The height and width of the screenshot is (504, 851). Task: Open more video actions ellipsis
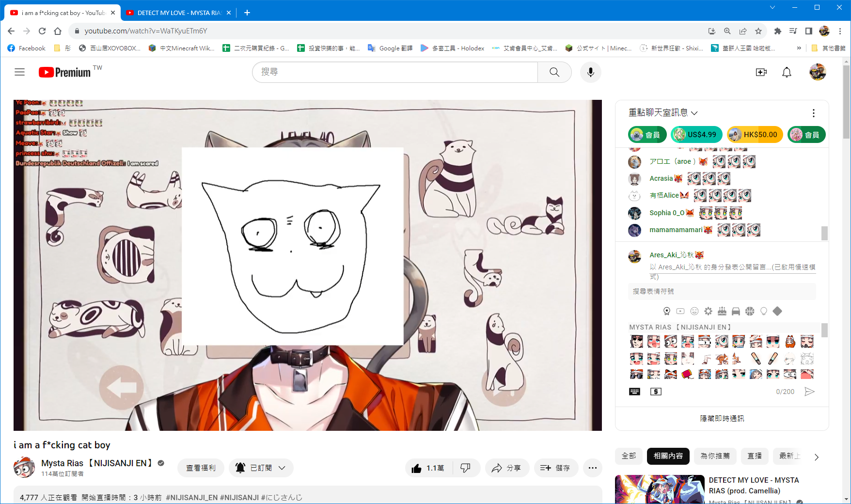[x=592, y=468]
